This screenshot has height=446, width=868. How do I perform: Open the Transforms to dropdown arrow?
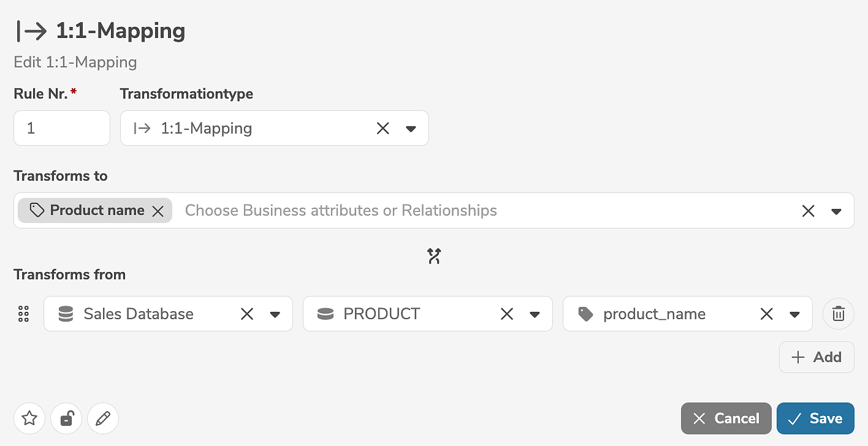[836, 211]
